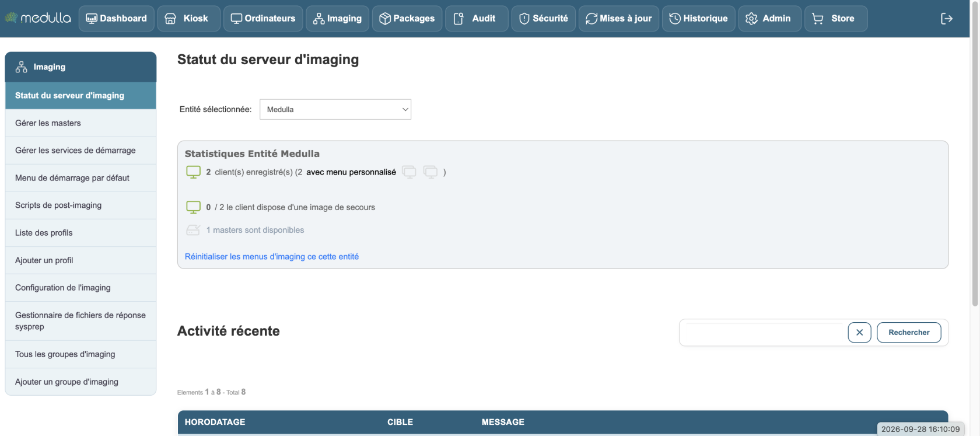Show Tous les groupes d'imaging
The image size is (980, 436).
[x=80, y=354]
